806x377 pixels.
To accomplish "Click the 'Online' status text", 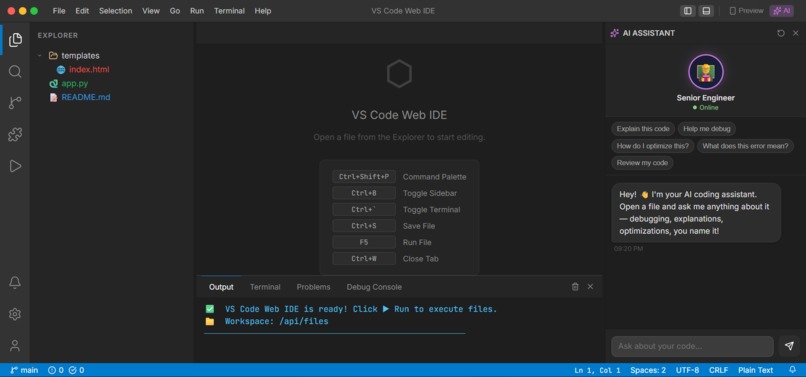I will (709, 107).
